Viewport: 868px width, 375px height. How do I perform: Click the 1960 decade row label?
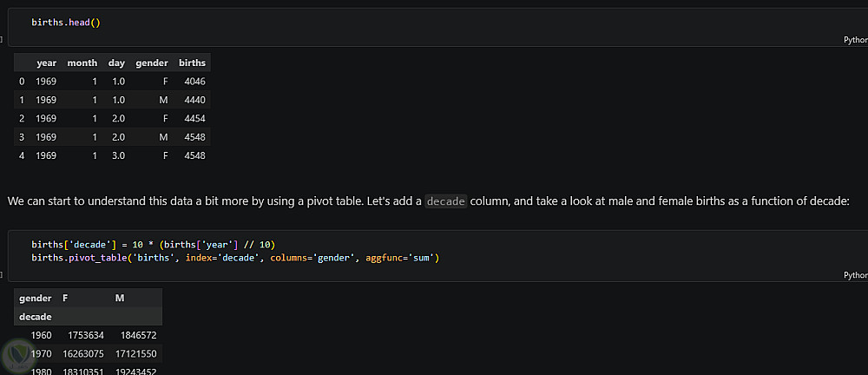(41, 335)
